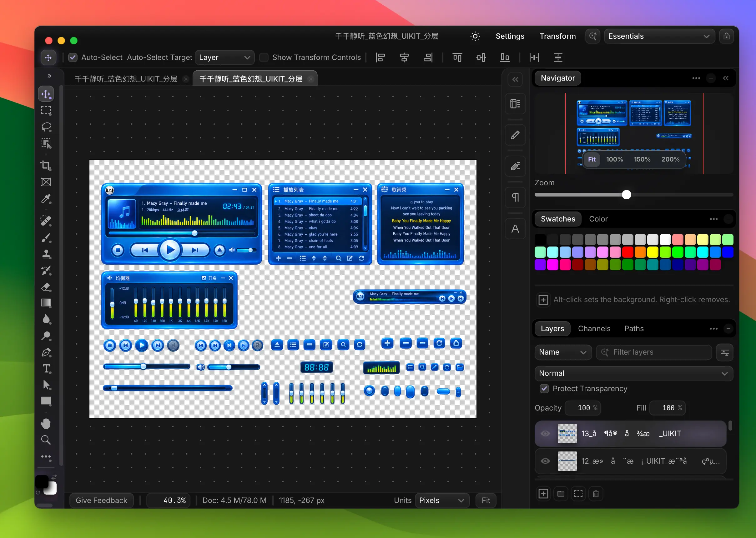Switch to the Color tab

pyautogui.click(x=598, y=219)
